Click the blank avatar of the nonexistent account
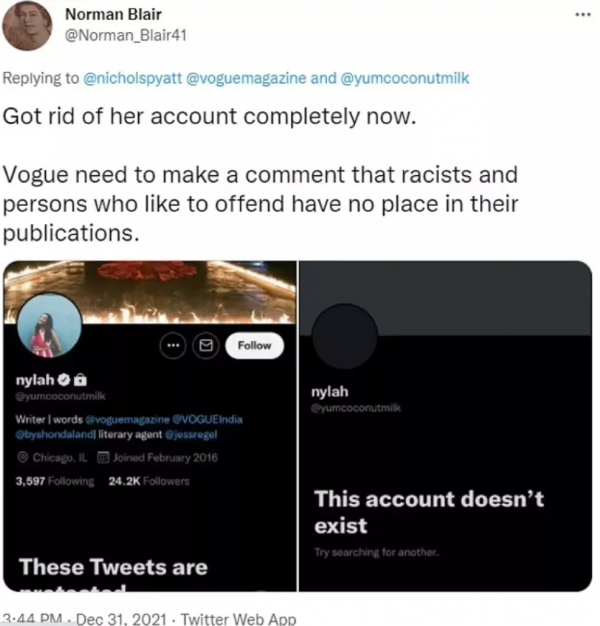 click(345, 335)
